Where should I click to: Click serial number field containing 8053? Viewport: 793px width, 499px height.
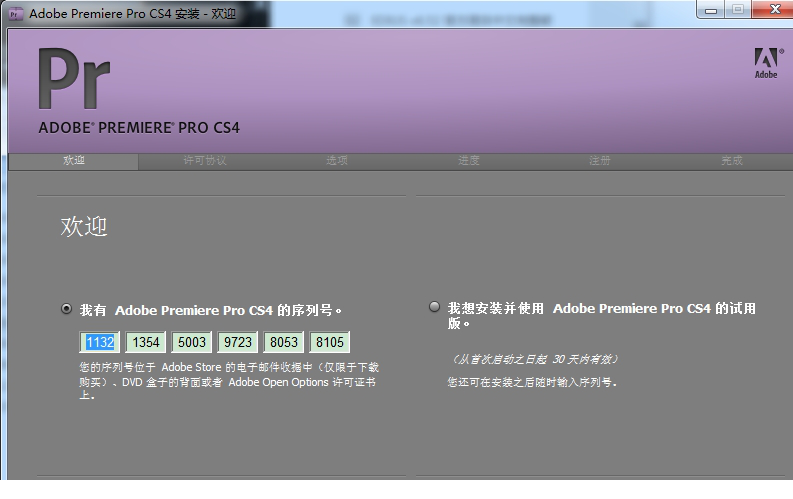[284, 342]
